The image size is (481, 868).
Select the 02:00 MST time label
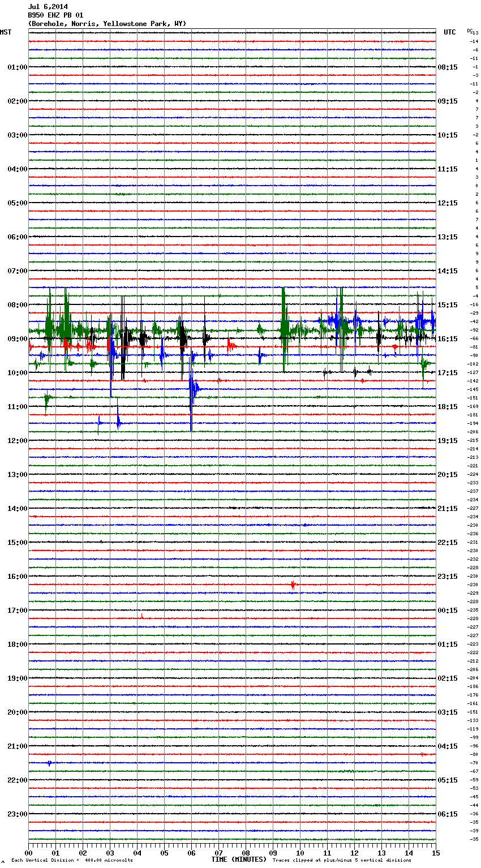click(17, 101)
